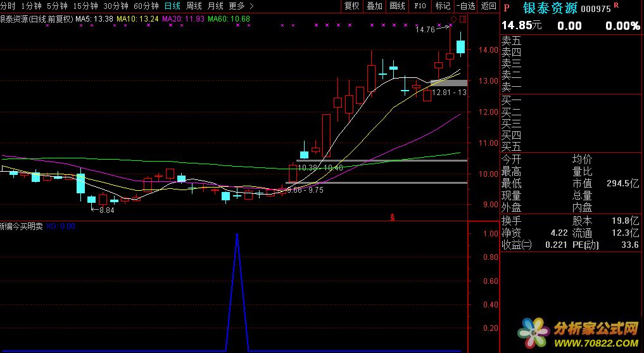The width and height of the screenshot is (644, 353).
Task: Open the 画线 drawing tools
Action: pyautogui.click(x=397, y=6)
